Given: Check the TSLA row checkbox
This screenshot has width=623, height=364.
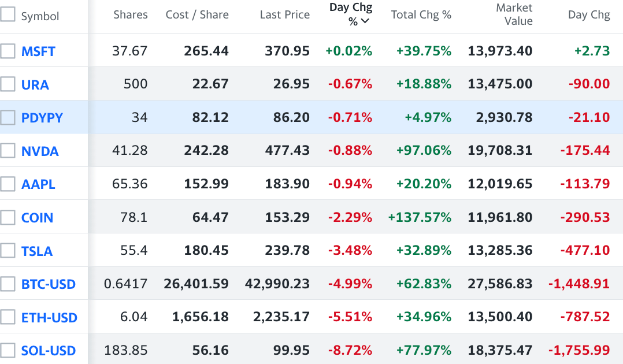Looking at the screenshot, I should (x=7, y=250).
